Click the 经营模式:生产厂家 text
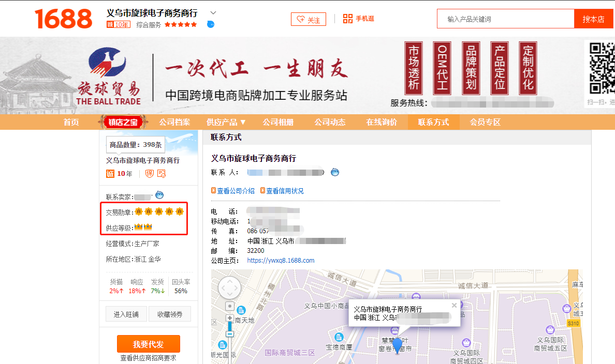Viewport: 615px width, 364px height. [133, 244]
